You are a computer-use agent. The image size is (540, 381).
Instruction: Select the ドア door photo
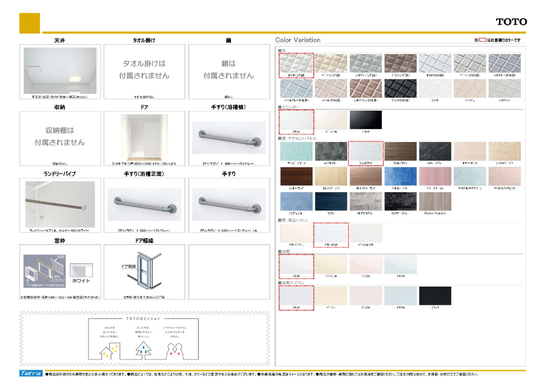[x=144, y=138]
